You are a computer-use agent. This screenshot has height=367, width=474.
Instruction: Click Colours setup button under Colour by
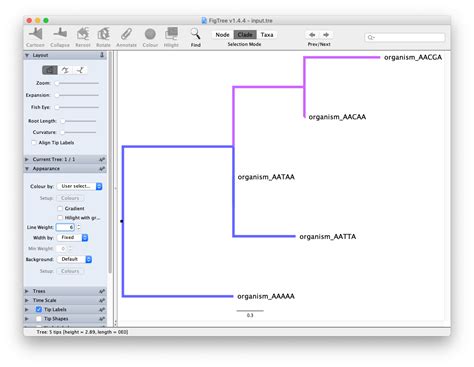70,198
